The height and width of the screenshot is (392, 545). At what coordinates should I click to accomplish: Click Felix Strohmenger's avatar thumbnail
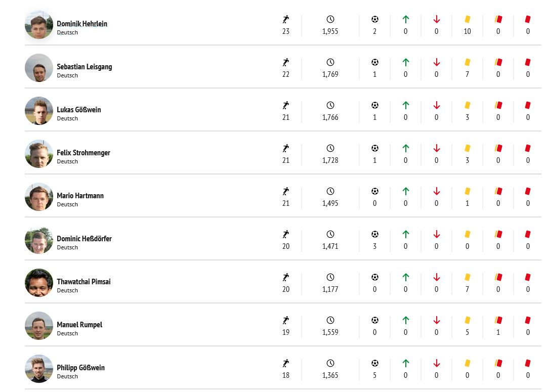[39, 154]
